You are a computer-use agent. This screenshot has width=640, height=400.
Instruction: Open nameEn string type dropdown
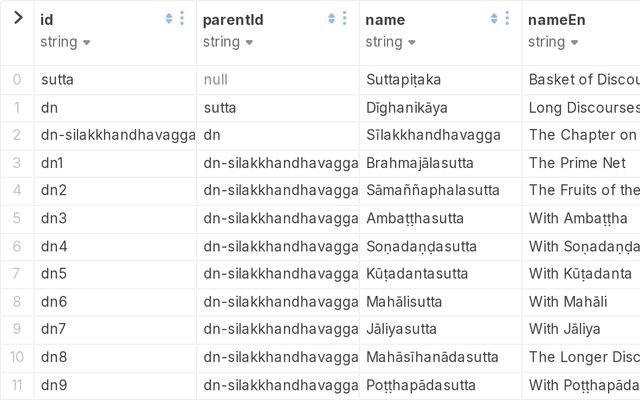coord(553,42)
